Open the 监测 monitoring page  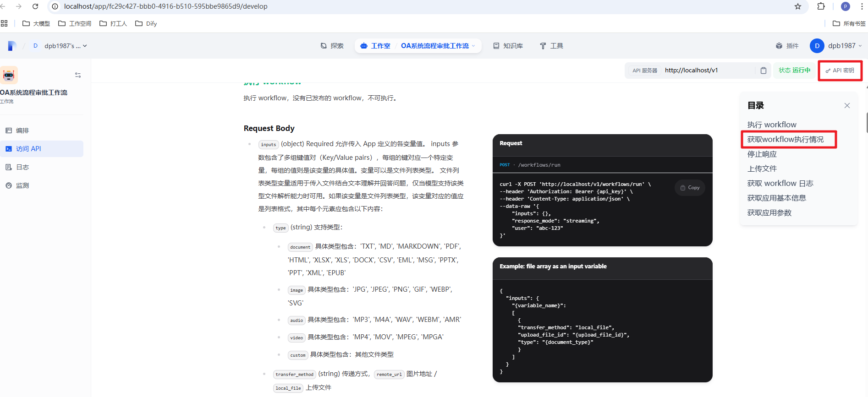click(x=22, y=185)
